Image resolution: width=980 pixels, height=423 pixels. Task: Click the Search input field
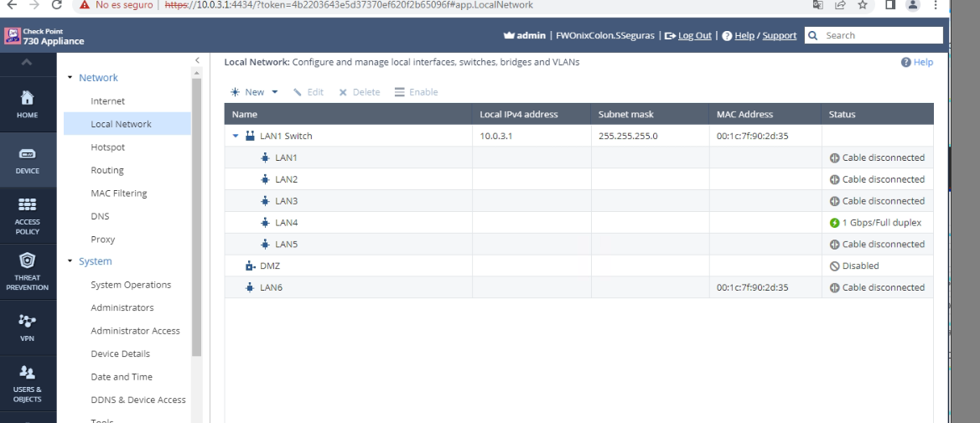(x=882, y=36)
